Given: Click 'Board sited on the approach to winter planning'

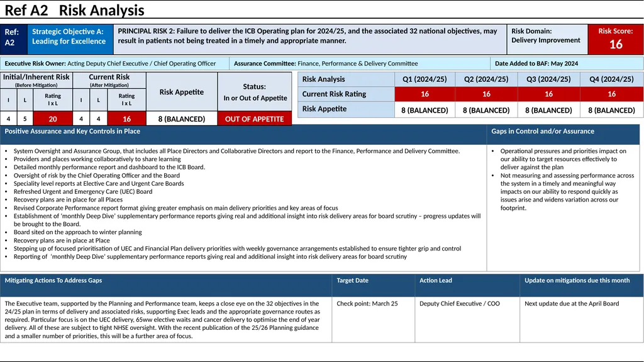Looking at the screenshot, I should coord(77,232).
